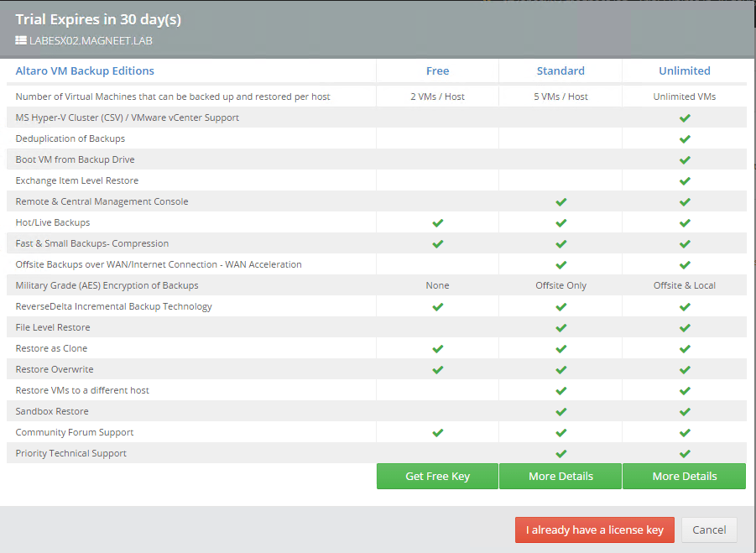Click the Standard checkmark for Restore VMs to different host

[x=560, y=390]
